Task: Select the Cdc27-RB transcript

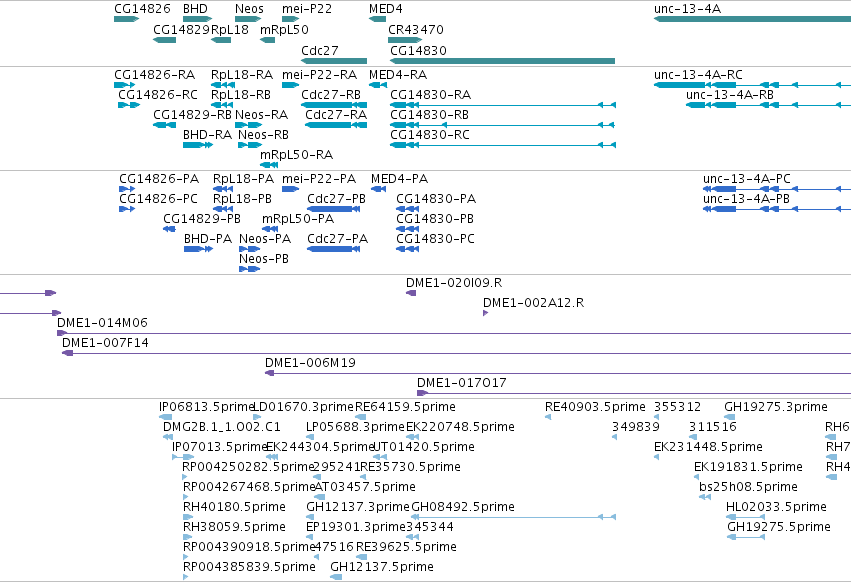Action: tap(334, 105)
